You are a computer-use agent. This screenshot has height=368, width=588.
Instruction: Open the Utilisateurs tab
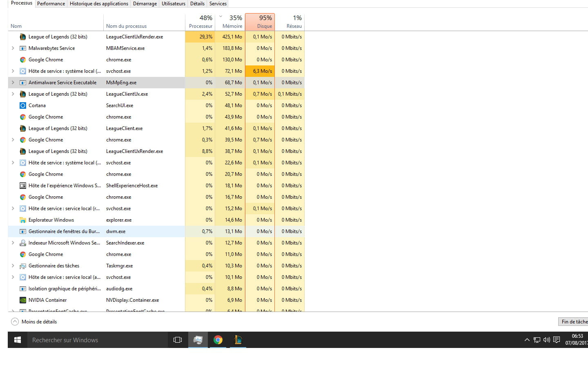(174, 4)
